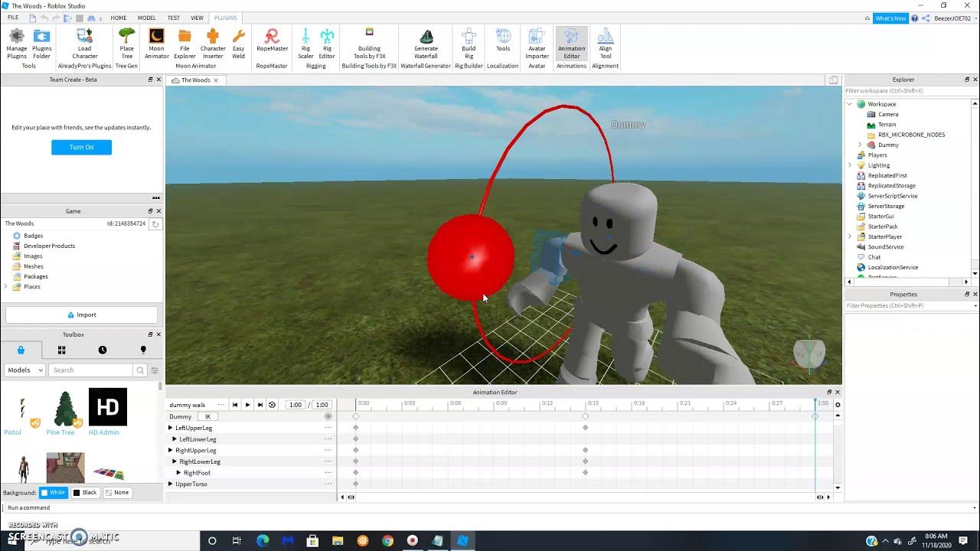Open the Avatar Importer

click(537, 44)
